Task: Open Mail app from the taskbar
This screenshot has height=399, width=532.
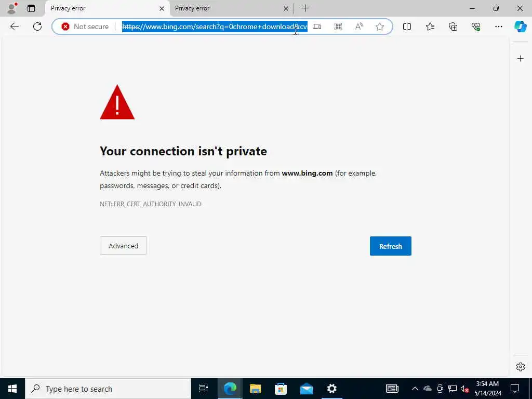Action: coord(307,389)
